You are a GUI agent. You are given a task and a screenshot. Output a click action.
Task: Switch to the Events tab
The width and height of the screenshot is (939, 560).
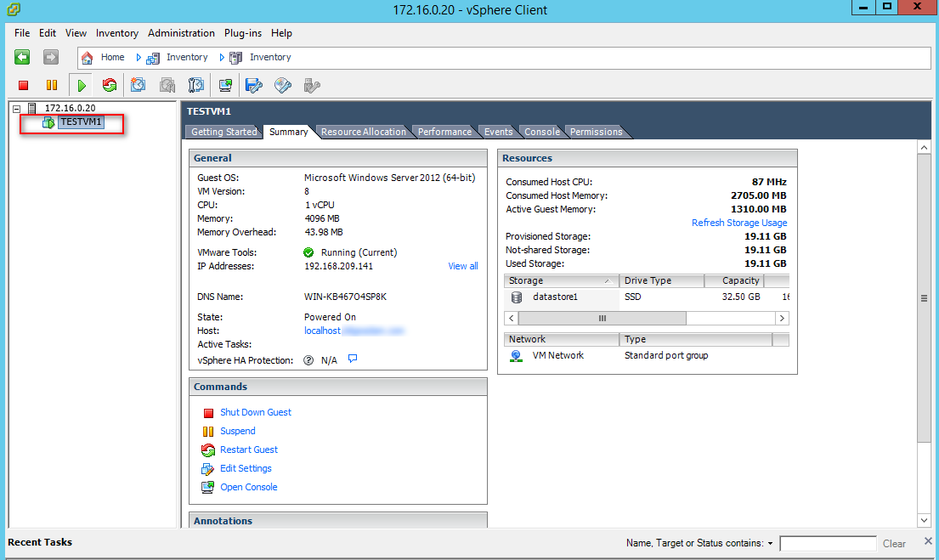point(498,132)
